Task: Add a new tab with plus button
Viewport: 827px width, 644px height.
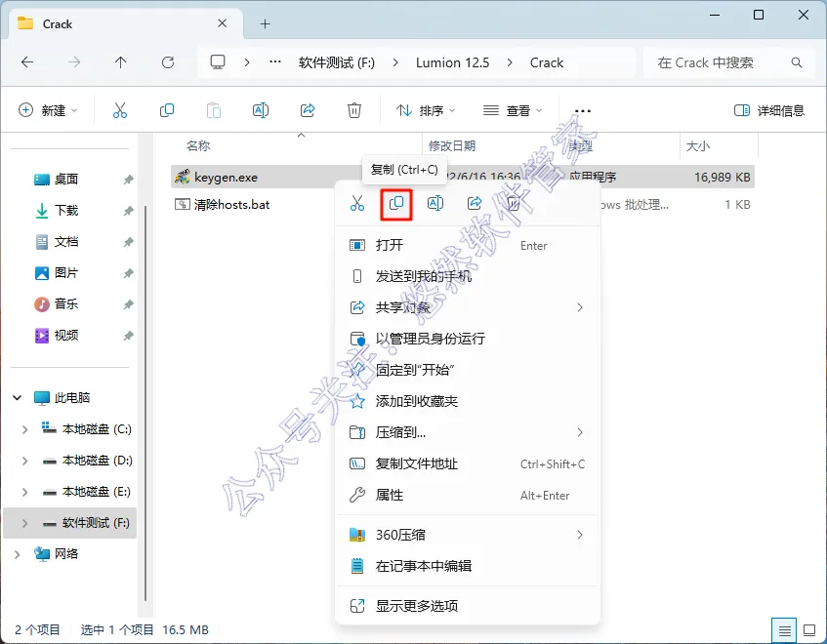Action: coord(266,23)
